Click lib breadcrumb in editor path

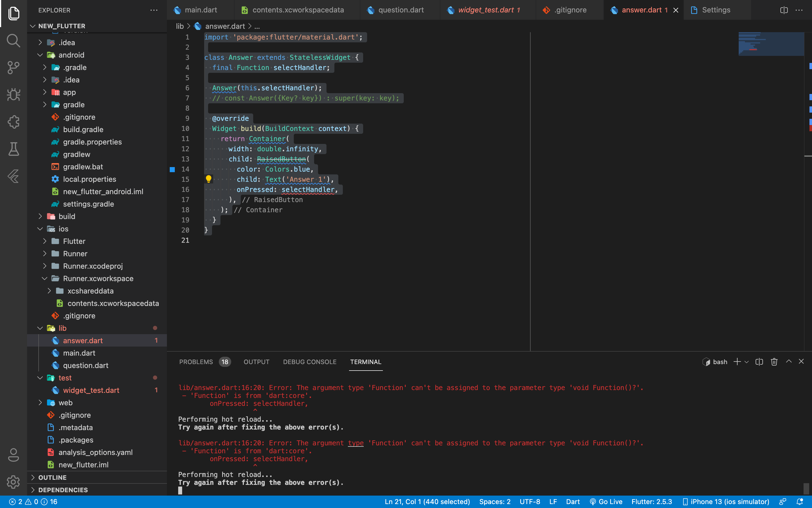click(x=180, y=26)
